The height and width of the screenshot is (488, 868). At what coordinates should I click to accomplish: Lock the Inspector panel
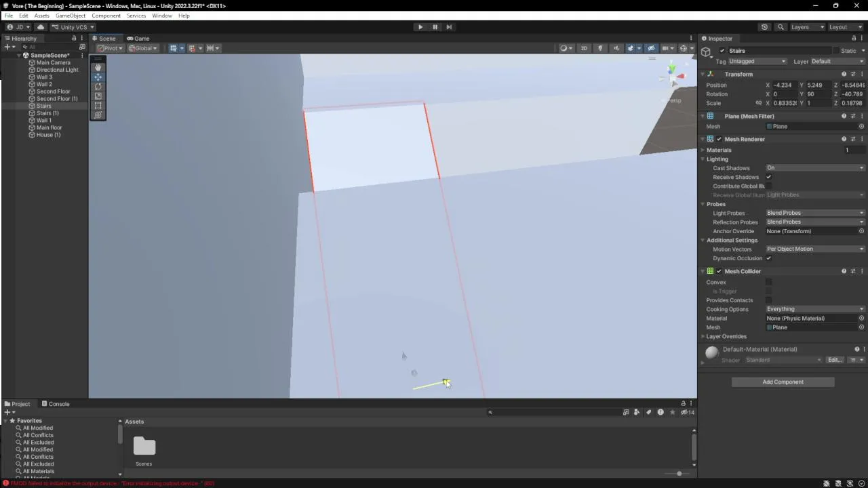853,39
